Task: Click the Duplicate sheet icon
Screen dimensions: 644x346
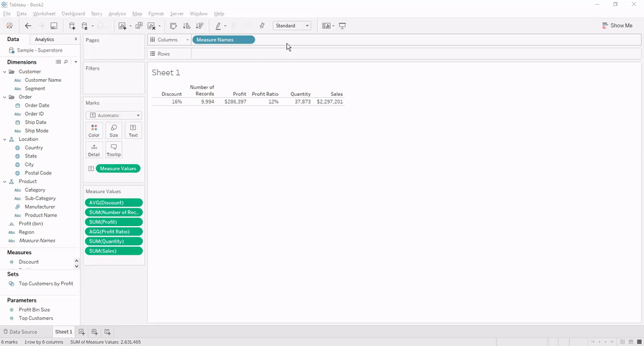Action: coord(140,26)
